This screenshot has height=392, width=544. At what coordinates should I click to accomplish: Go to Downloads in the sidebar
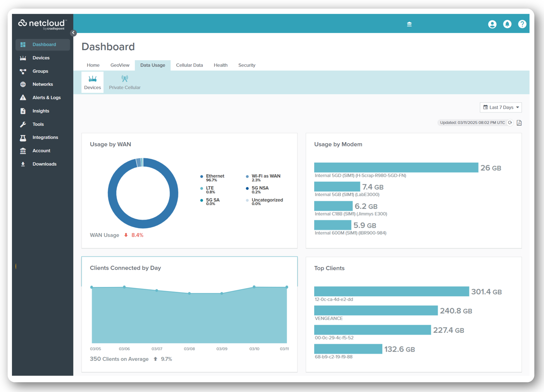(44, 164)
